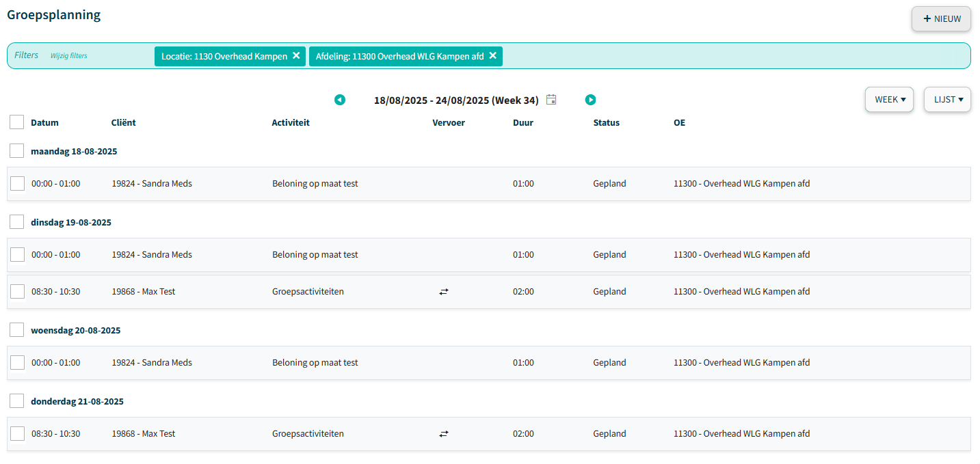Go to previous week arrow

pos(340,100)
